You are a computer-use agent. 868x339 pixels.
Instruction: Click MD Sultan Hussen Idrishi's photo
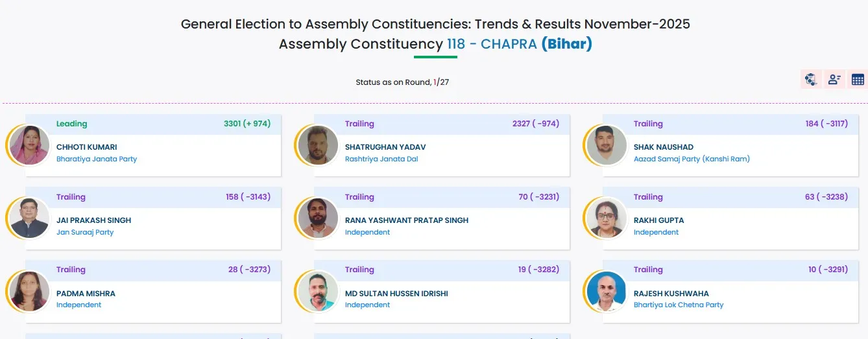click(x=317, y=291)
